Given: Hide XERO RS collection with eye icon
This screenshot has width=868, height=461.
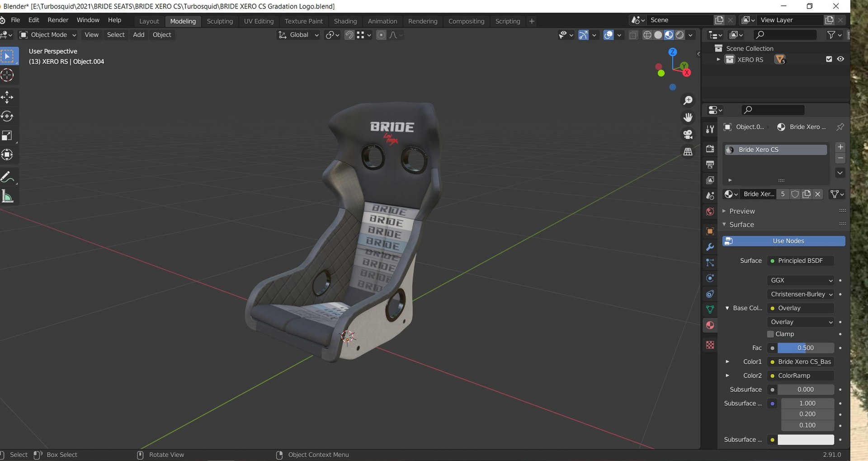Looking at the screenshot, I should point(840,59).
